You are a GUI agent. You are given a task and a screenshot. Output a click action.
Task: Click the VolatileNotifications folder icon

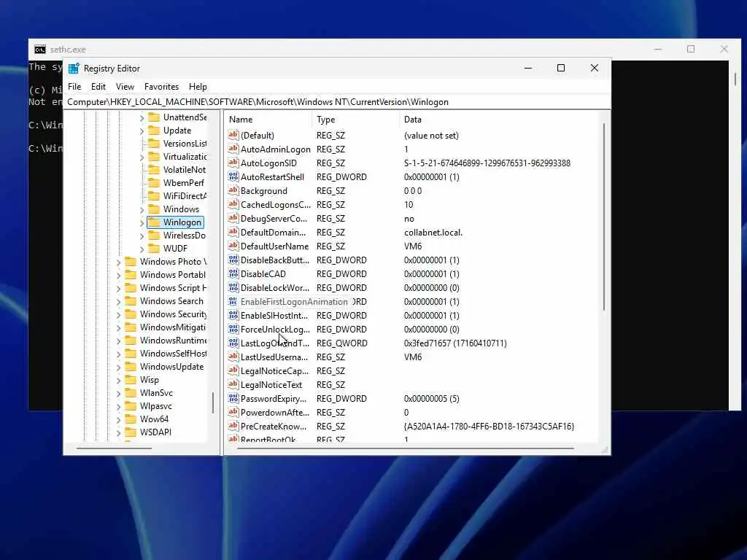pos(154,169)
